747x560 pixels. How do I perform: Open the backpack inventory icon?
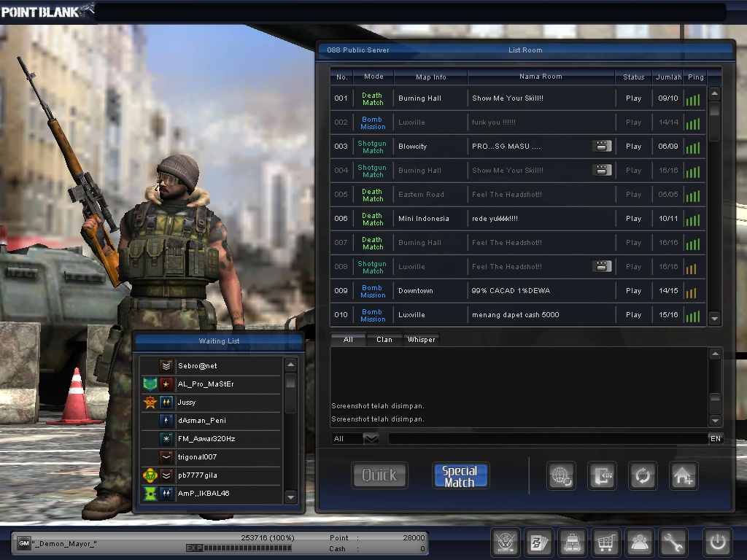(572, 542)
